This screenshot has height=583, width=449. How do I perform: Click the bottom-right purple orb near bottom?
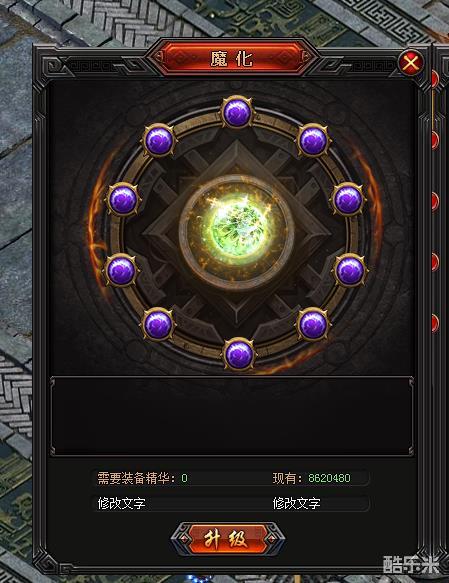pos(313,324)
